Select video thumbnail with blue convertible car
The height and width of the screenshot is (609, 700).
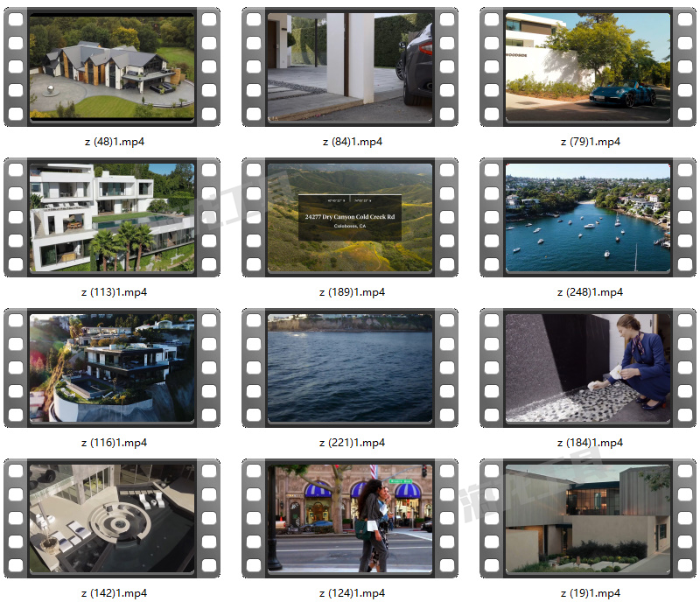[588, 67]
